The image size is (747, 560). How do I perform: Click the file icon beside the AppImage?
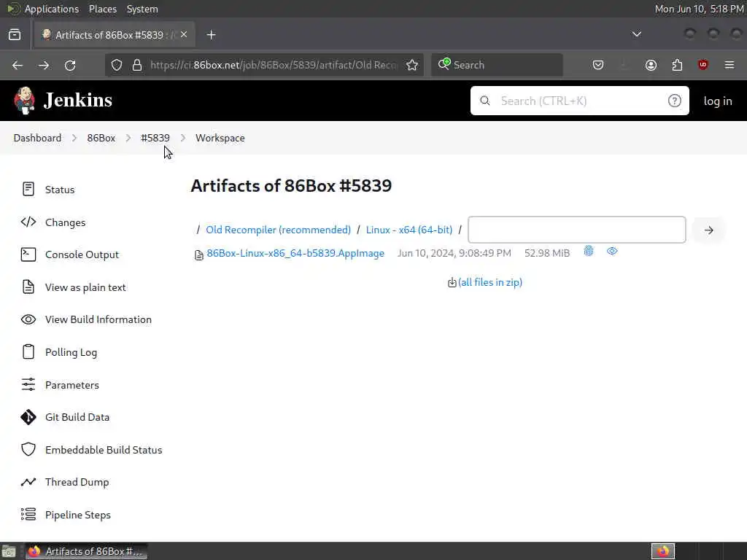(x=198, y=255)
